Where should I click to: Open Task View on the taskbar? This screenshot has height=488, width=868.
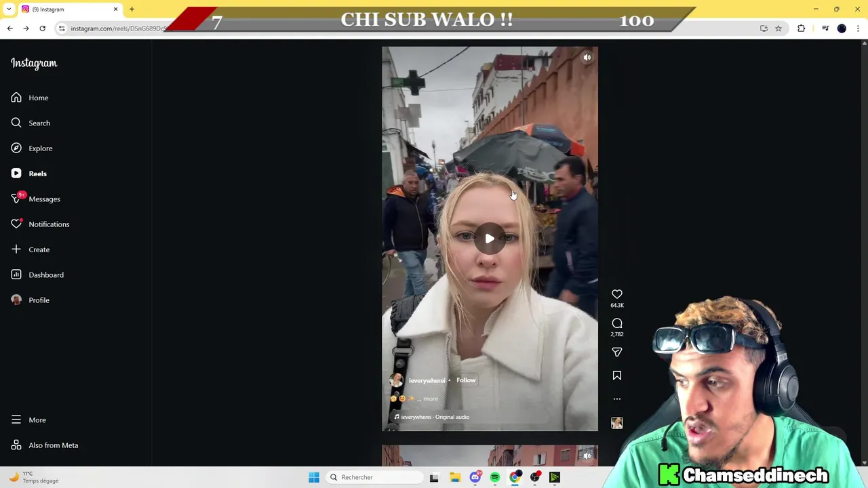[434, 477]
